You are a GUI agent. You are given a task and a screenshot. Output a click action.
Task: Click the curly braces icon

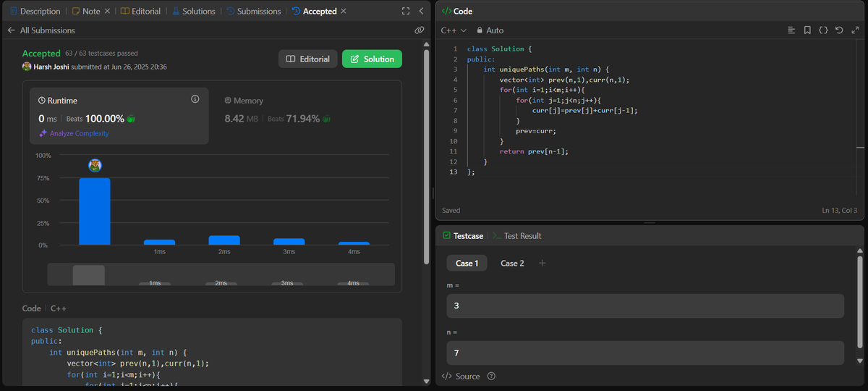click(x=823, y=30)
